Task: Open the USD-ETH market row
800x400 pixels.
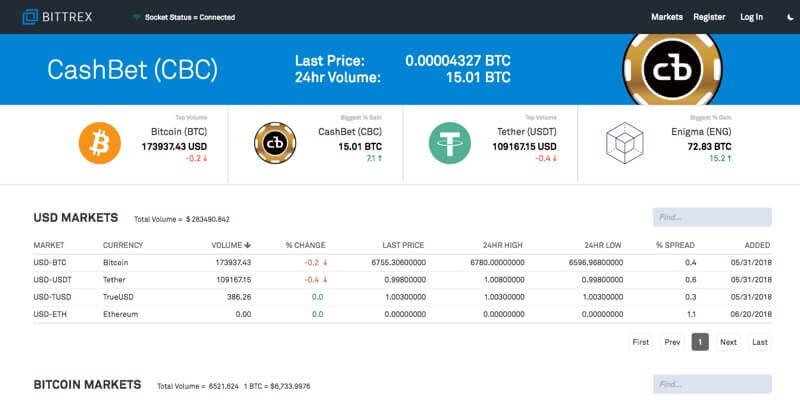Action: (x=403, y=314)
